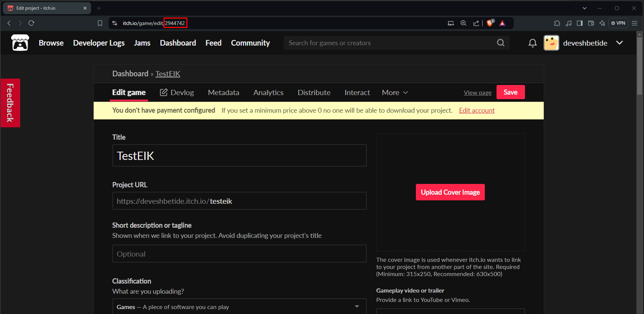Expand the user account menu chevron
Viewport: 644px width, 314px height.
coord(619,43)
